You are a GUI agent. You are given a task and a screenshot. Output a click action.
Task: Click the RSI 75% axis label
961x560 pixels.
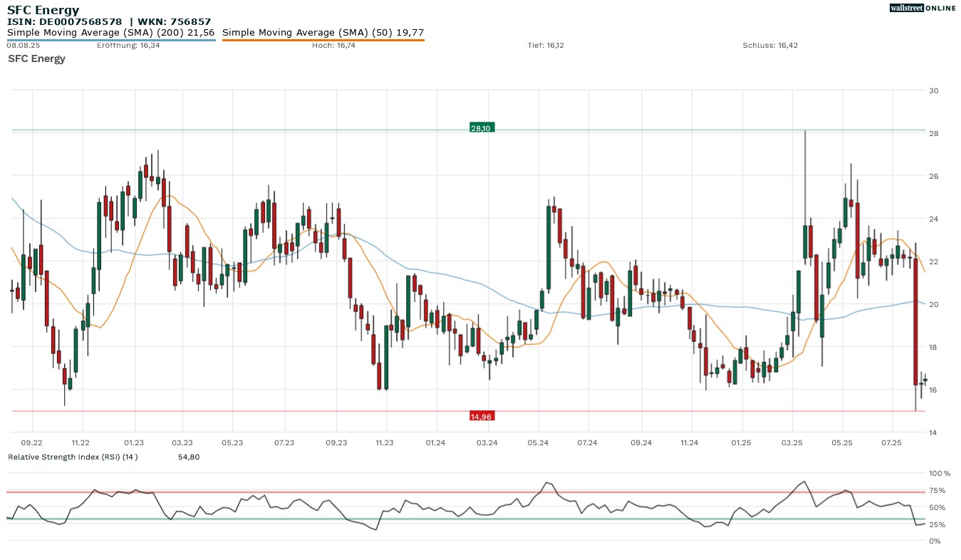click(937, 490)
